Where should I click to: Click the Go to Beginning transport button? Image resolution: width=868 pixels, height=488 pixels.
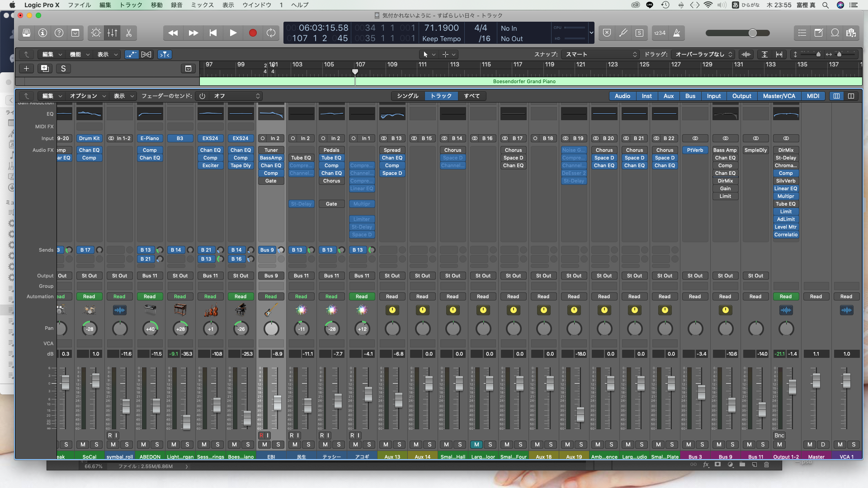click(213, 33)
